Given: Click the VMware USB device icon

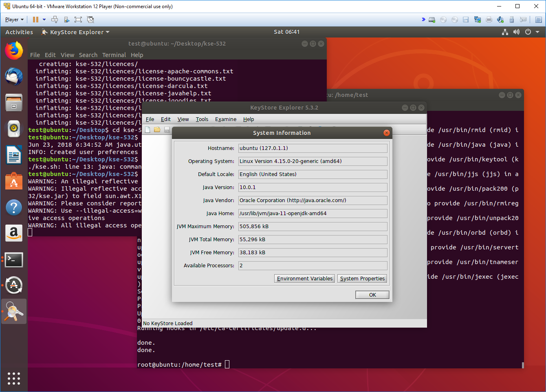Looking at the screenshot, I should 512,19.
